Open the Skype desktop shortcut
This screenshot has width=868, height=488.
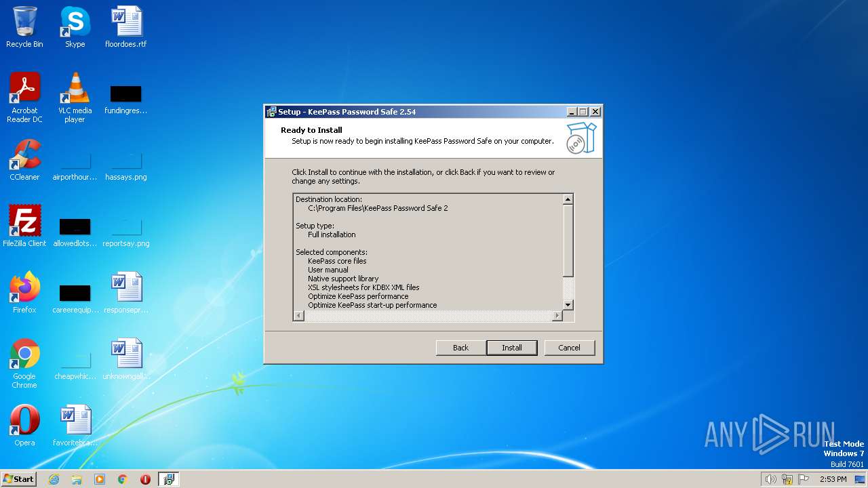(x=75, y=27)
